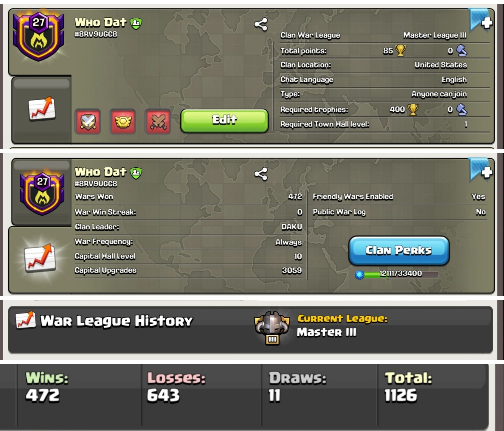504x431 pixels.
Task: Click the Clan Leader name DAKU
Action: coord(292,227)
